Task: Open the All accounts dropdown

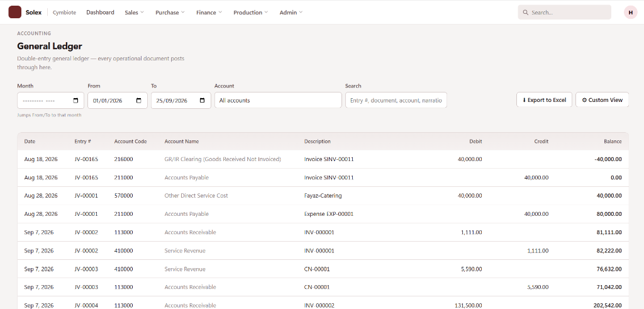Action: pos(278,100)
